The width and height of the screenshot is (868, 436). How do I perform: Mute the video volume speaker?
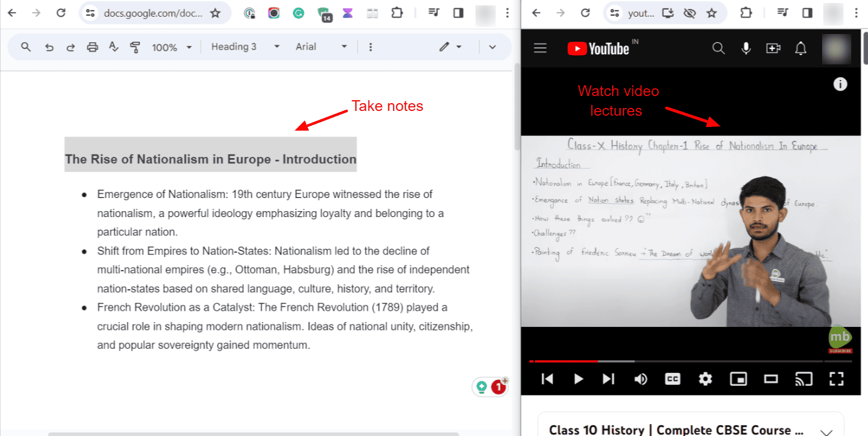coord(641,379)
